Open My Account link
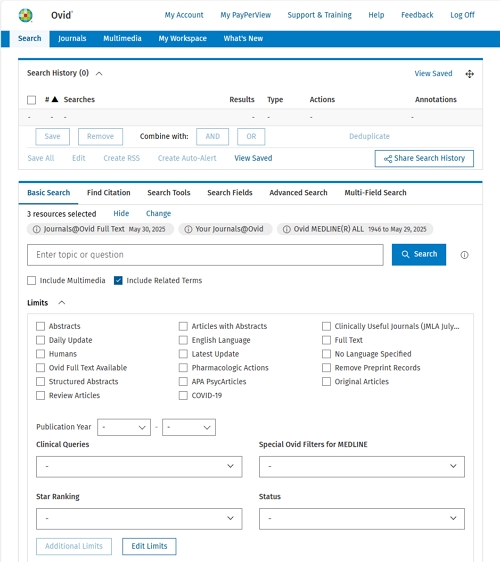Screen dimensions: 500x562 tap(184, 15)
